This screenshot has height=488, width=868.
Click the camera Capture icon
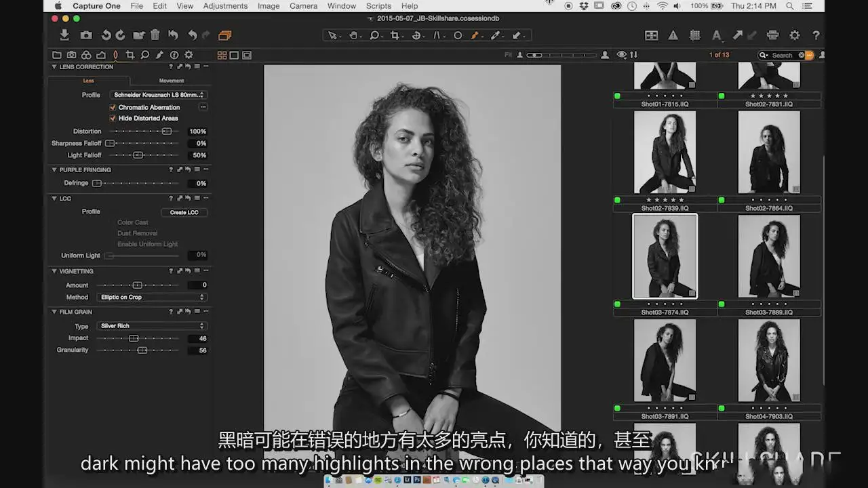pyautogui.click(x=86, y=35)
